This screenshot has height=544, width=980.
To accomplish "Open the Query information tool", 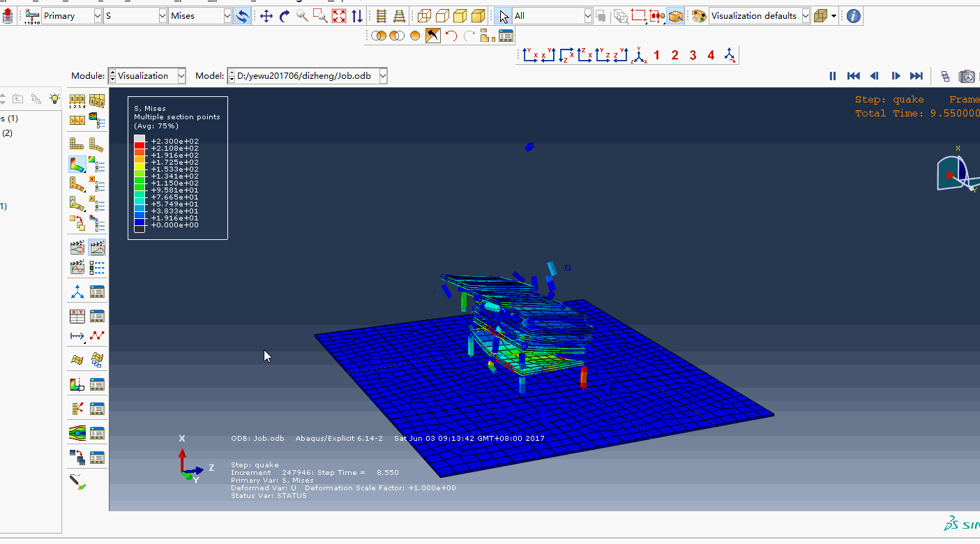I will [854, 16].
